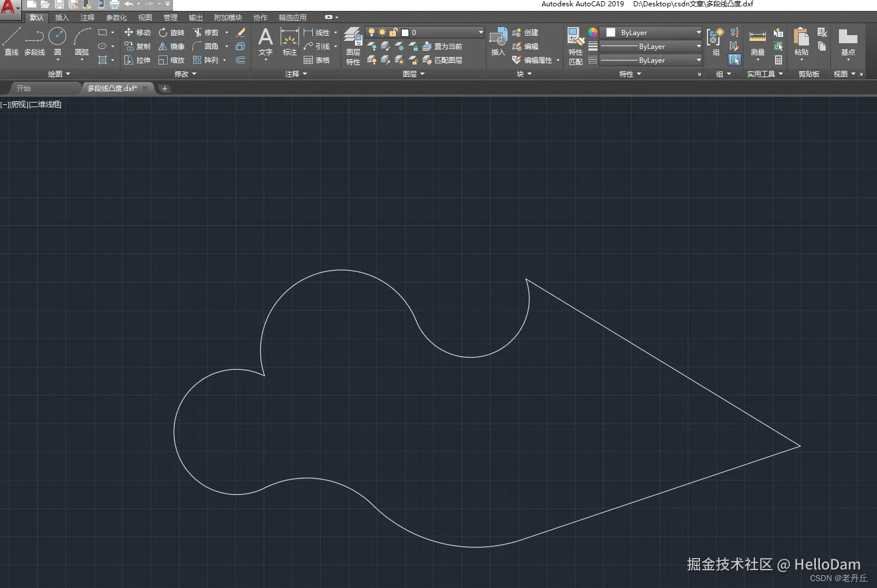
Task: Toggle the layer on/off lightbulb icon
Action: tap(372, 33)
